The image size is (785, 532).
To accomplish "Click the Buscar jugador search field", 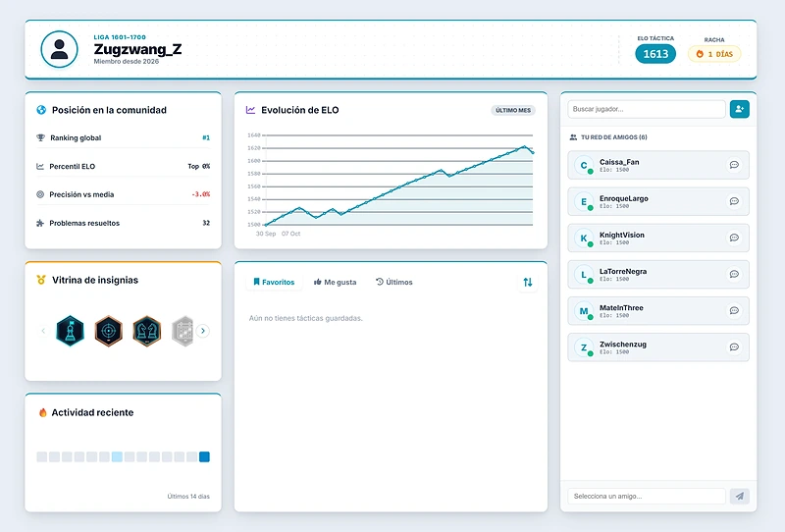I will pos(647,109).
